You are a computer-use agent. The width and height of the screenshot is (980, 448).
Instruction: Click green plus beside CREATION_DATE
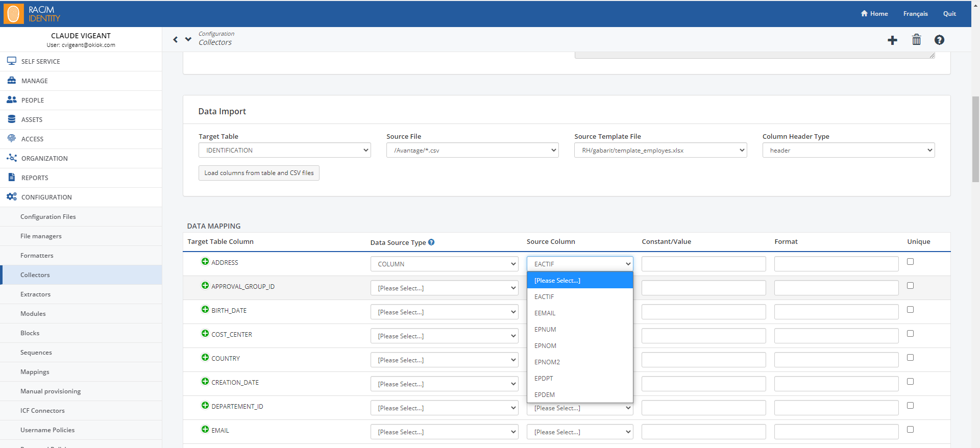coord(205,382)
